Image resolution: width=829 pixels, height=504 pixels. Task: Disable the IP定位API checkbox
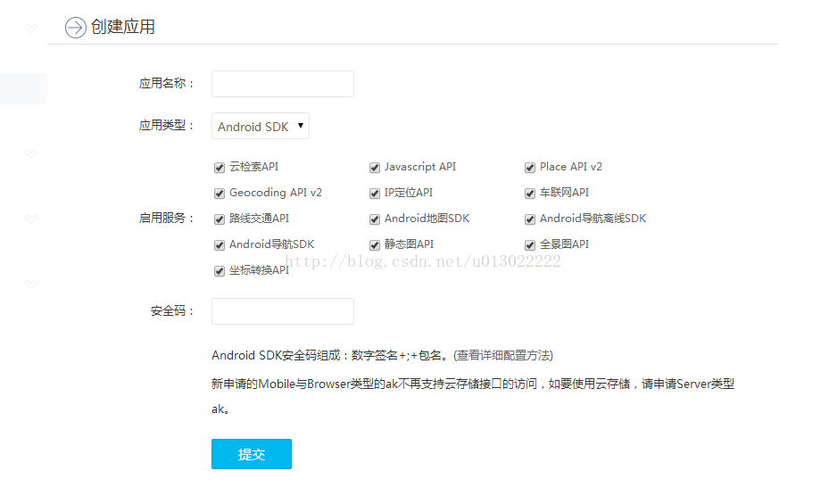point(375,194)
